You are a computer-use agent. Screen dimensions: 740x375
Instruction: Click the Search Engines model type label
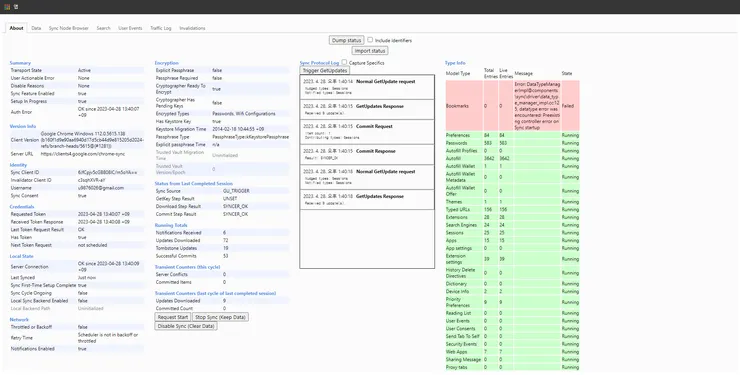462,225
